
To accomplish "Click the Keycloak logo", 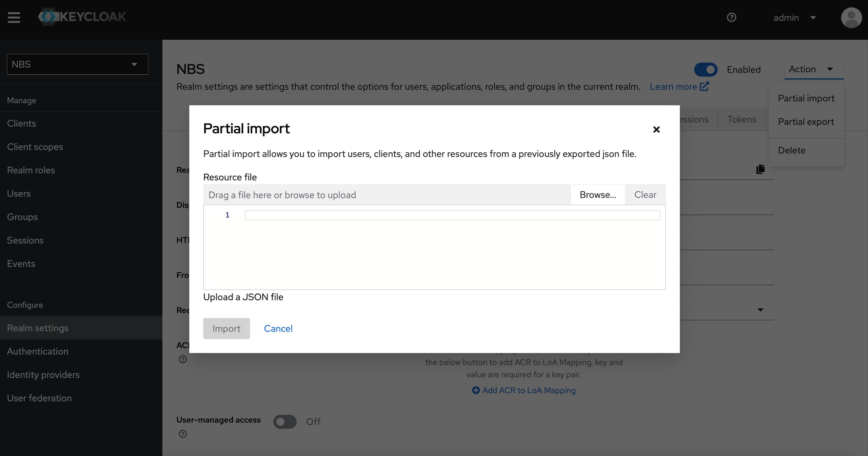I will (x=82, y=16).
